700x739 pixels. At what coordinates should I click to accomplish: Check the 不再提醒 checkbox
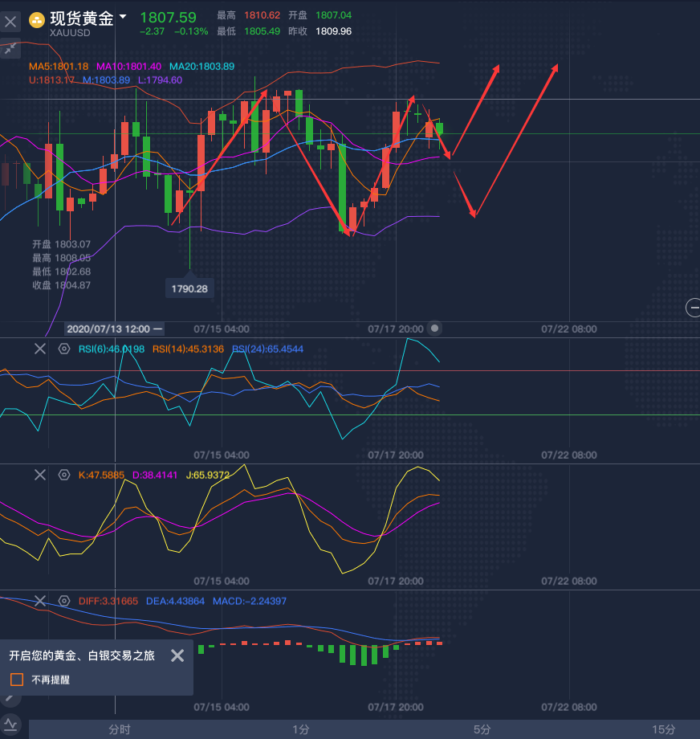coord(17,680)
